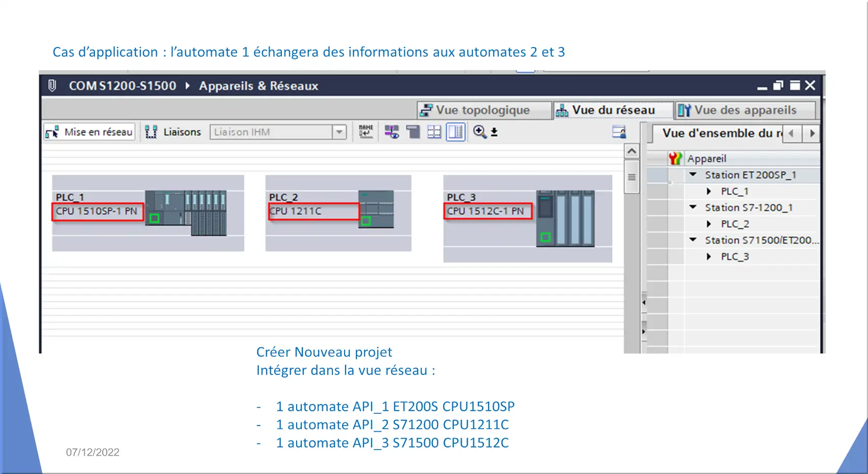Click the CPU 1512C-1 PN label
The width and height of the screenshot is (868, 474).
pyautogui.click(x=486, y=211)
